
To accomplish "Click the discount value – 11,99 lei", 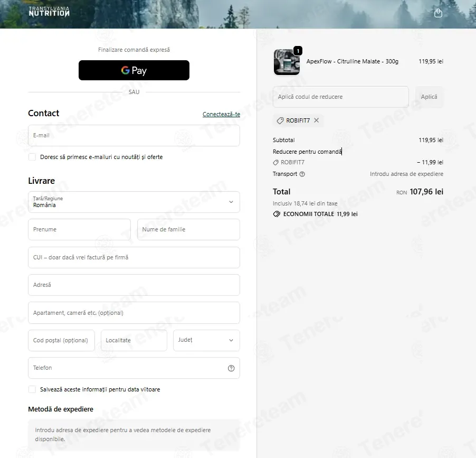I will tap(430, 162).
